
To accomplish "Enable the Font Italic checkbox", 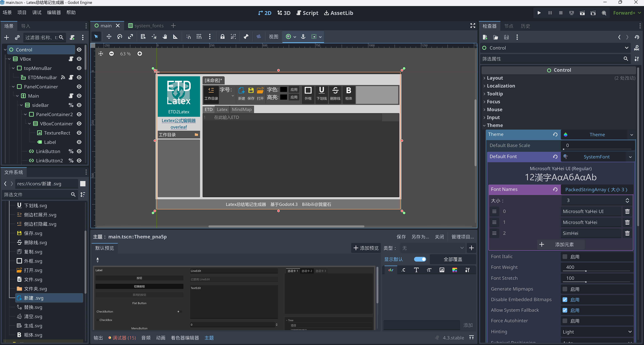I will click(565, 257).
